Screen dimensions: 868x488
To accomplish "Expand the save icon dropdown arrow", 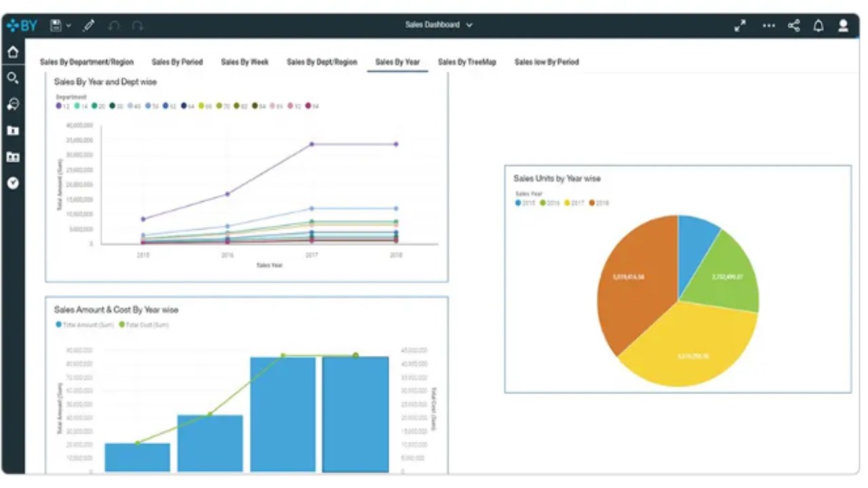I will (x=68, y=26).
